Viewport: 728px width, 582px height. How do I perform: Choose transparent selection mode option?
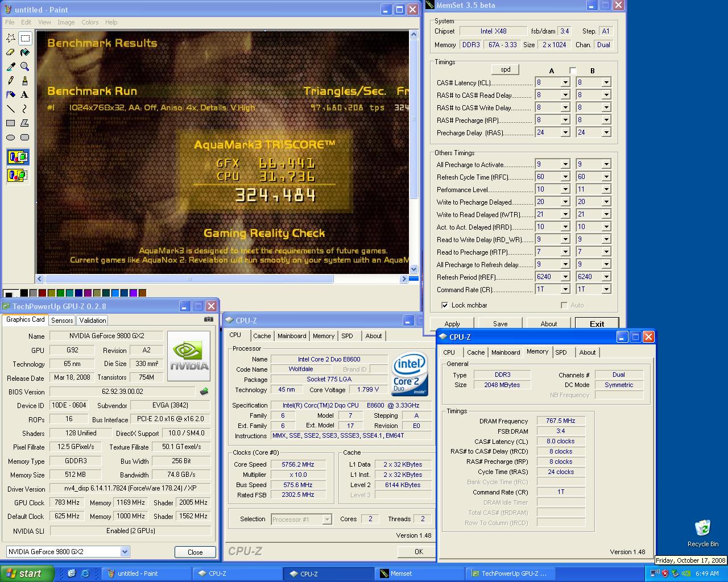18,174
